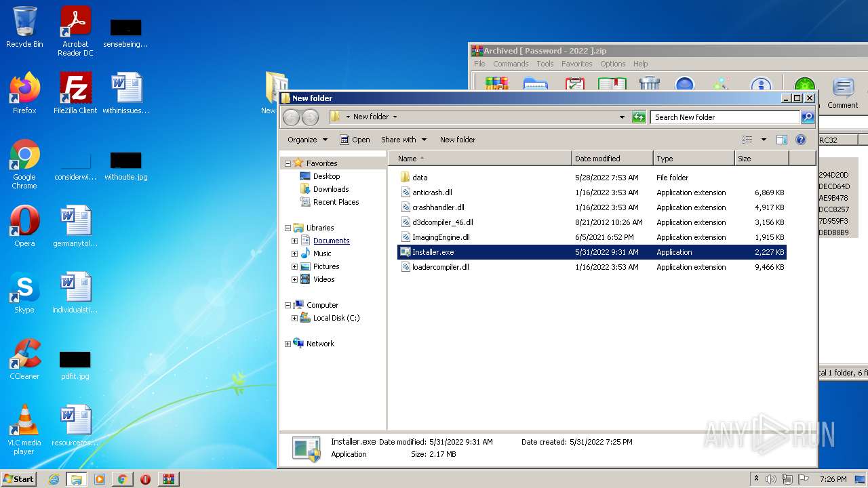Click the Explorer Back navigation button
This screenshot has height=488, width=868.
click(292, 117)
